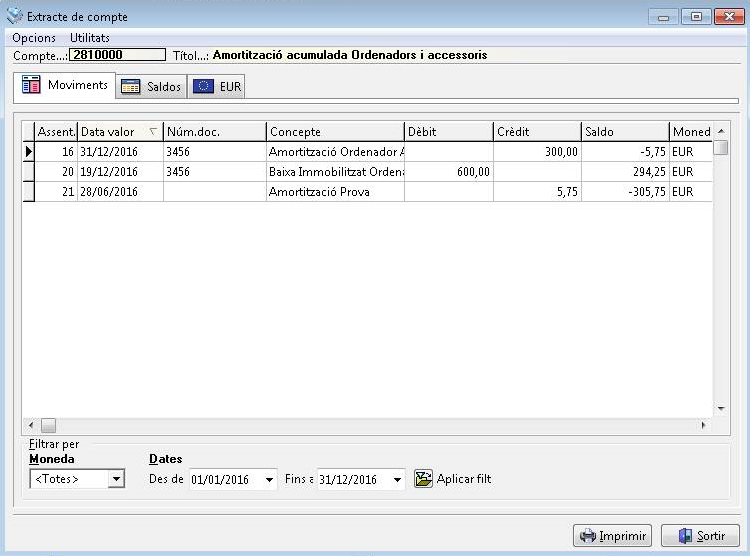Click the Moviments tab icon
Screen dimensions: 750x556
click(32, 85)
